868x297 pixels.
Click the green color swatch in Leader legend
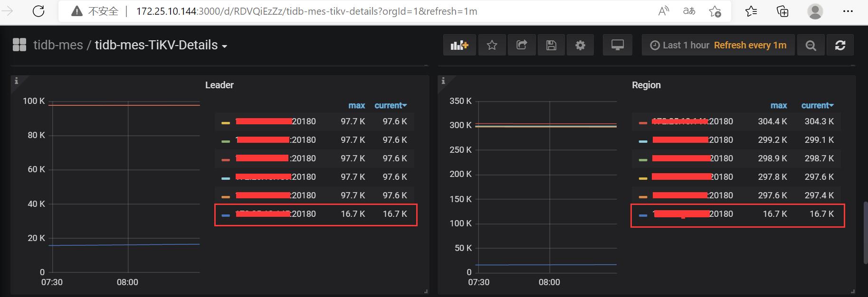[x=226, y=141]
